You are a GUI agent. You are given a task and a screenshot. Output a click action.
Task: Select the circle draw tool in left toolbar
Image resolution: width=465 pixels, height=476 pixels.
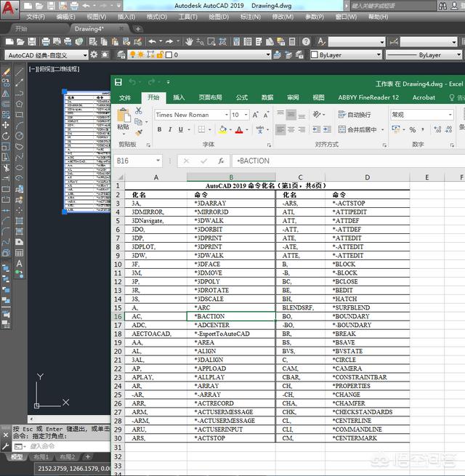(19, 135)
